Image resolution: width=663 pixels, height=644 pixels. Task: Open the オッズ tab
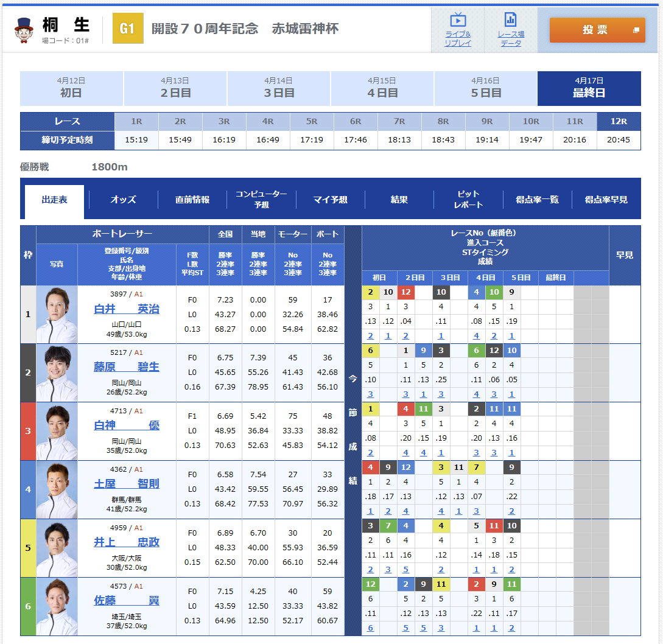(123, 200)
